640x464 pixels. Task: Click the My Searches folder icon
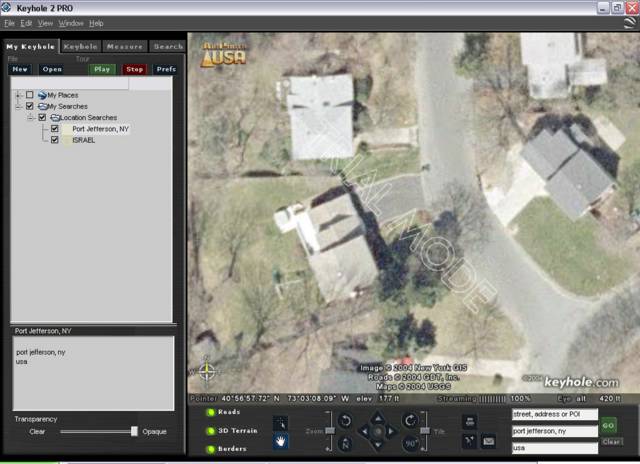coord(42,107)
